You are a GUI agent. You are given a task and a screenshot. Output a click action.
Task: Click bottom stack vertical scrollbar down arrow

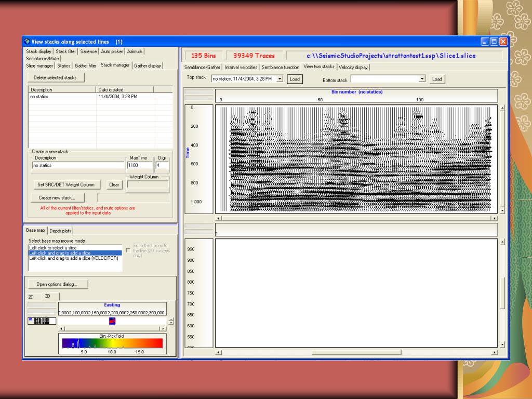(x=502, y=344)
